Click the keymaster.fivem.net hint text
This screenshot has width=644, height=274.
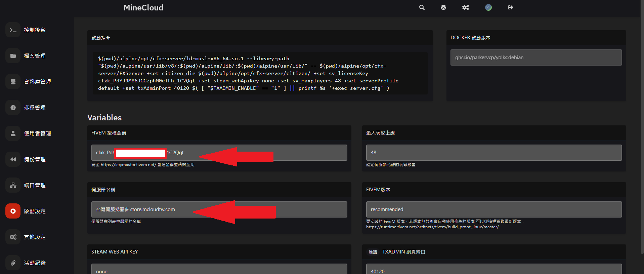pyautogui.click(x=143, y=165)
